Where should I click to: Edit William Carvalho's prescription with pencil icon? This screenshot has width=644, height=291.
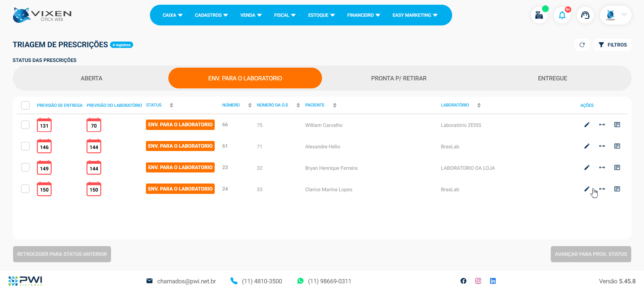pos(587,125)
